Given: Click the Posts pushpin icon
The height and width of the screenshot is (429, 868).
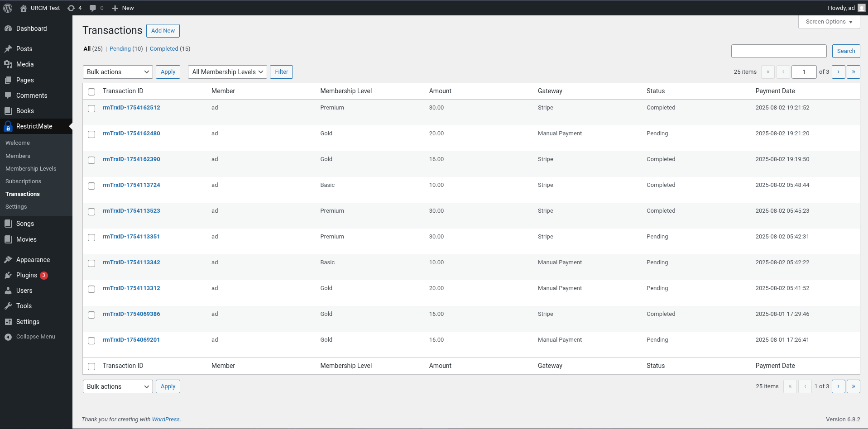Looking at the screenshot, I should (x=8, y=49).
